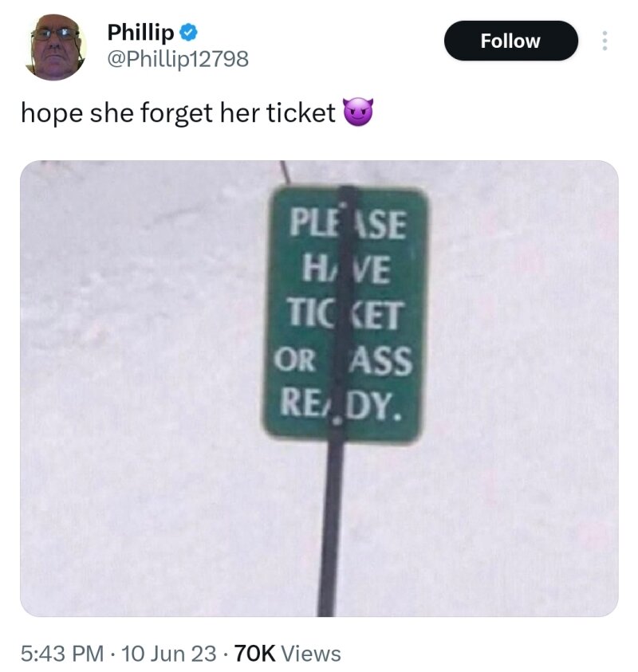The image size is (638, 672).
Task: Click the purple devil emoji
Action: (358, 112)
